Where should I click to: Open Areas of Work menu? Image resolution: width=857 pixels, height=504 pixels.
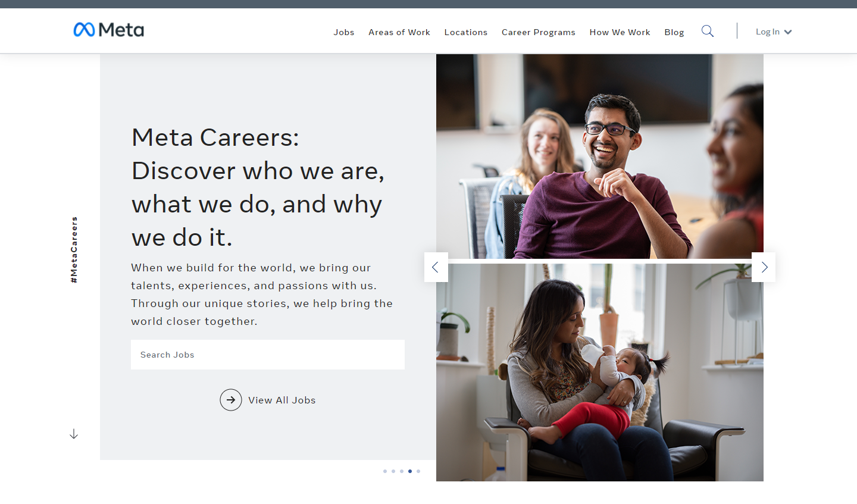click(399, 32)
